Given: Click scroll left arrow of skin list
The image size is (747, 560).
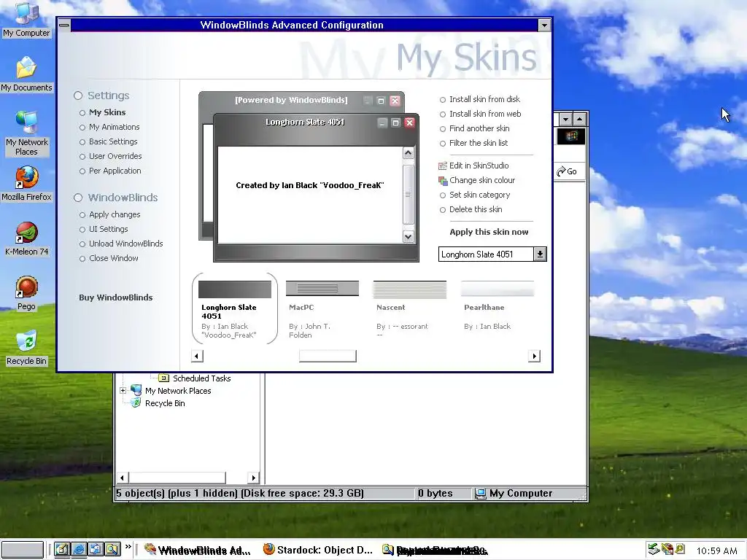Looking at the screenshot, I should (197, 356).
